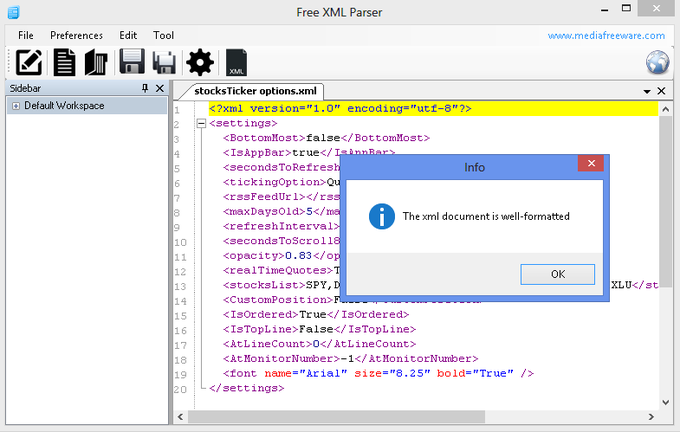Close the Info dialog window
The height and width of the screenshot is (432, 680).
point(591,164)
